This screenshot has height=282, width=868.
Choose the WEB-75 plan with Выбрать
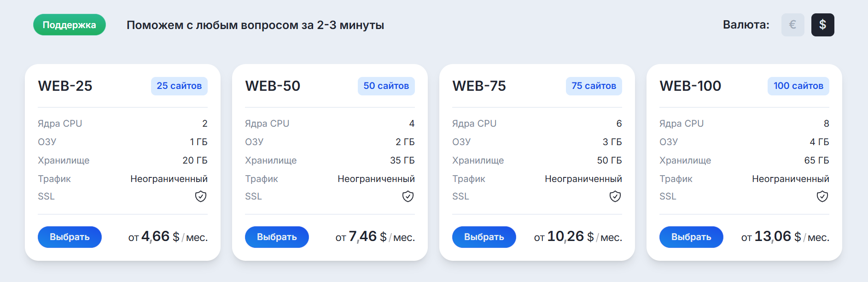(484, 237)
